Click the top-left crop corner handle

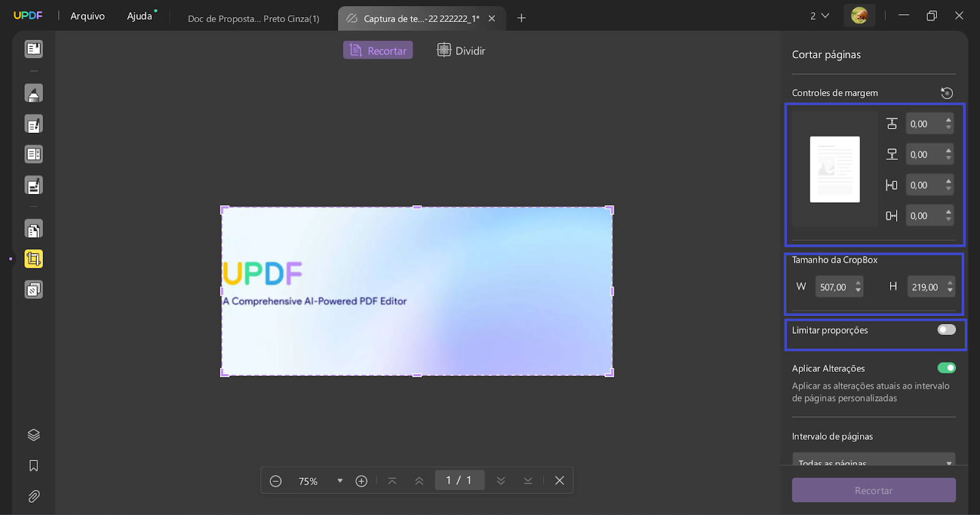pyautogui.click(x=224, y=210)
